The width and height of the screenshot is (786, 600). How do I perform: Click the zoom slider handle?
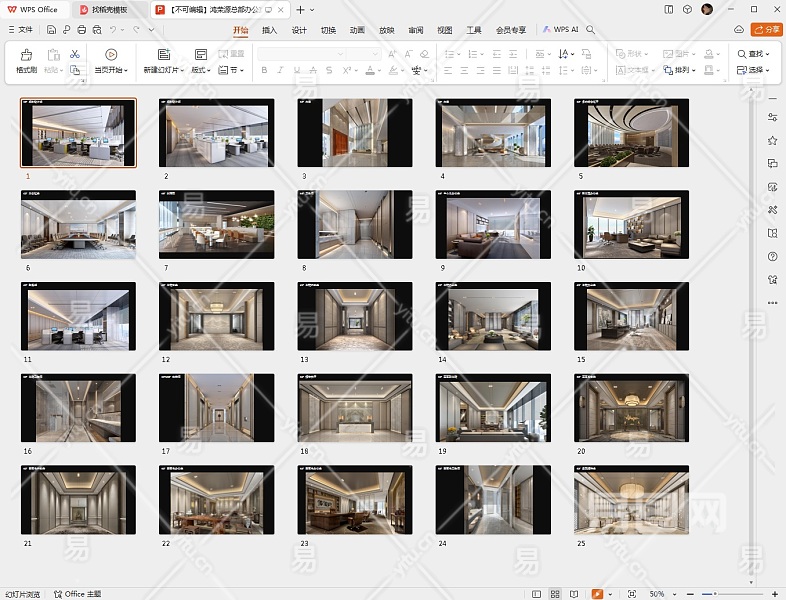point(713,594)
